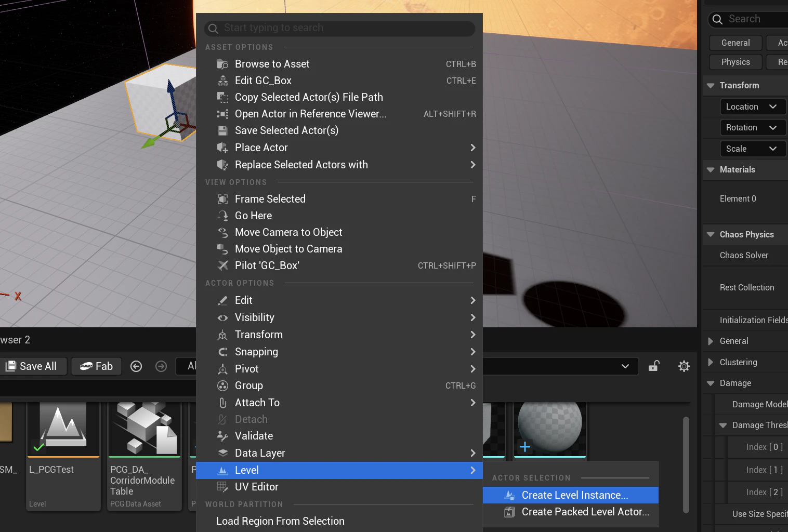Open Fab from the Content Browser toolbar
The height and width of the screenshot is (532, 788).
coord(96,366)
